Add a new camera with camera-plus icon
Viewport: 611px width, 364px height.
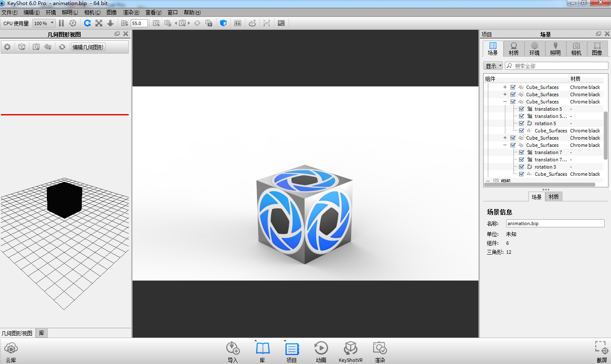pos(156,23)
